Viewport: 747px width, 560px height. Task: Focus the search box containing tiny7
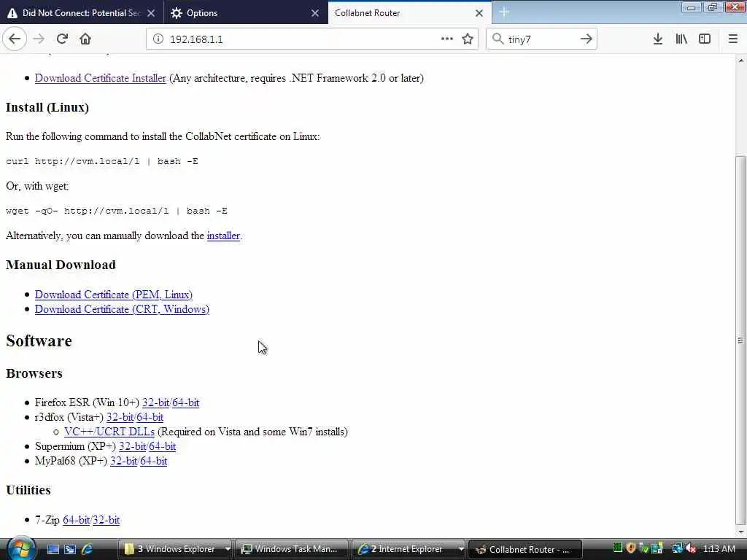pos(541,39)
